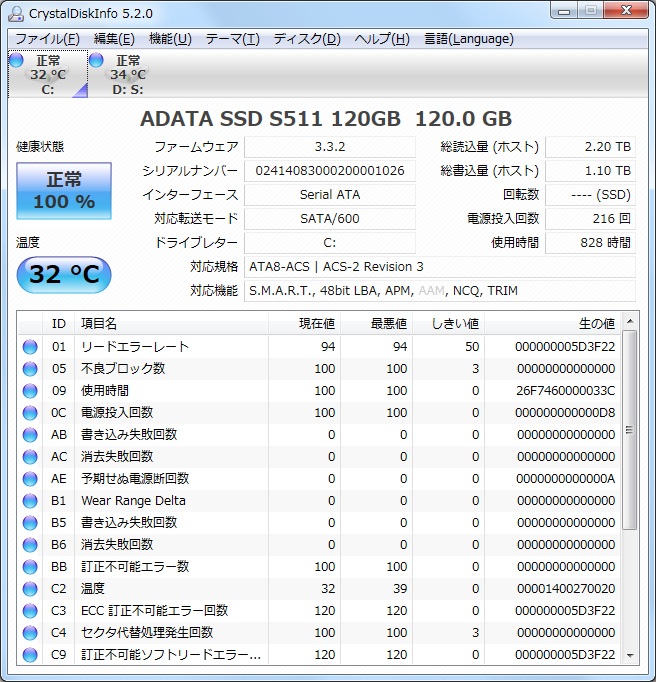Click the 対応機能 features field with S.M.A.R.T.
This screenshot has height=682, width=656.
440,291
